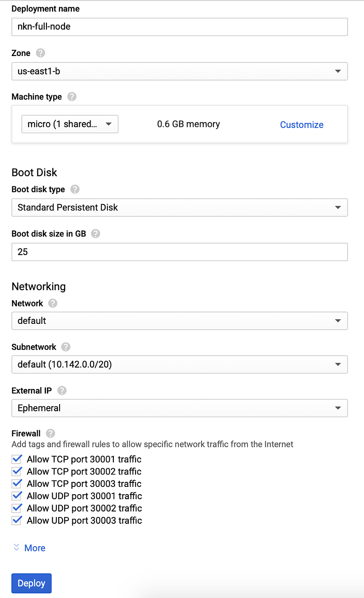The image size is (364, 598).
Task: Disable Allow UDP port 30002 traffic
Action: pyautogui.click(x=17, y=508)
